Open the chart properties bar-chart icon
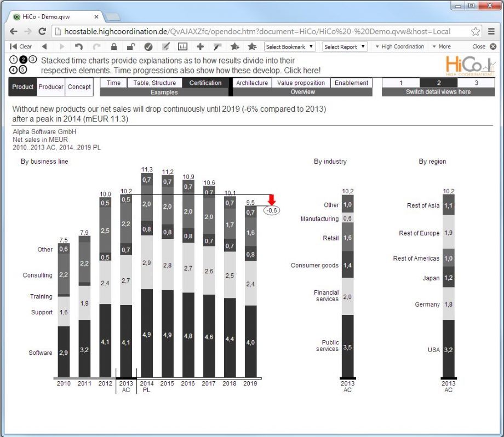 click(x=182, y=47)
